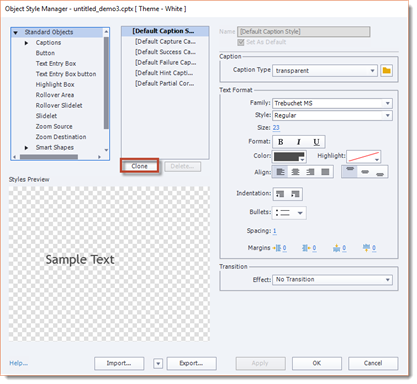The height and width of the screenshot is (384, 417).
Task: Select Zoom Destination tree item
Action: pyautogui.click(x=61, y=137)
